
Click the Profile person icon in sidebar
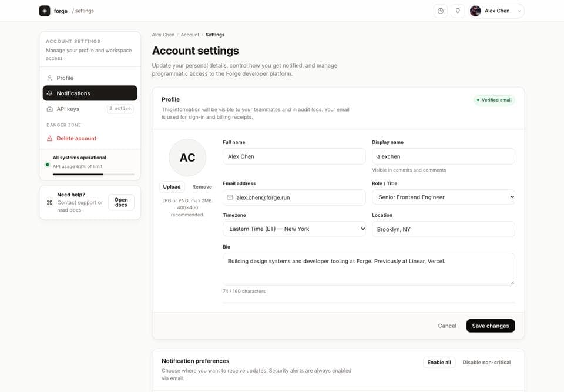click(x=49, y=78)
